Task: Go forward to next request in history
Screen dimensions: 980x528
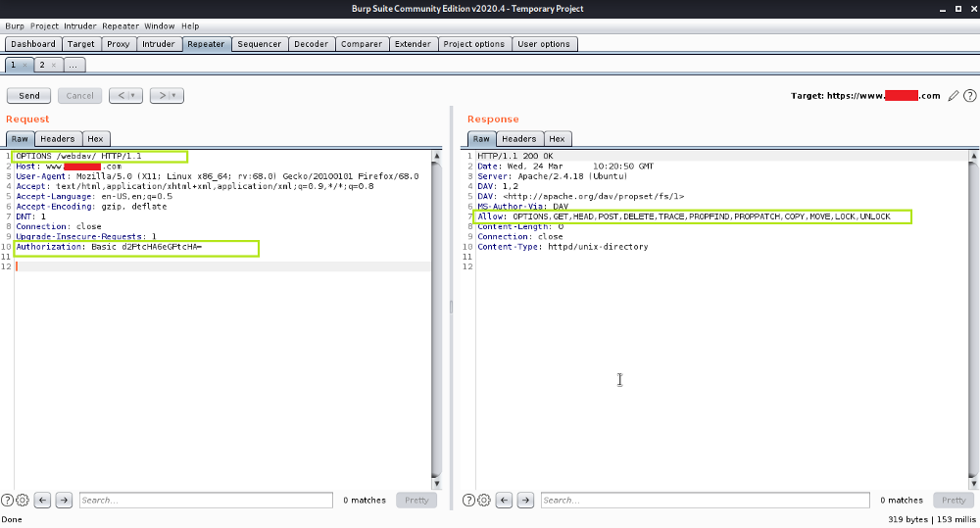Action: click(162, 96)
